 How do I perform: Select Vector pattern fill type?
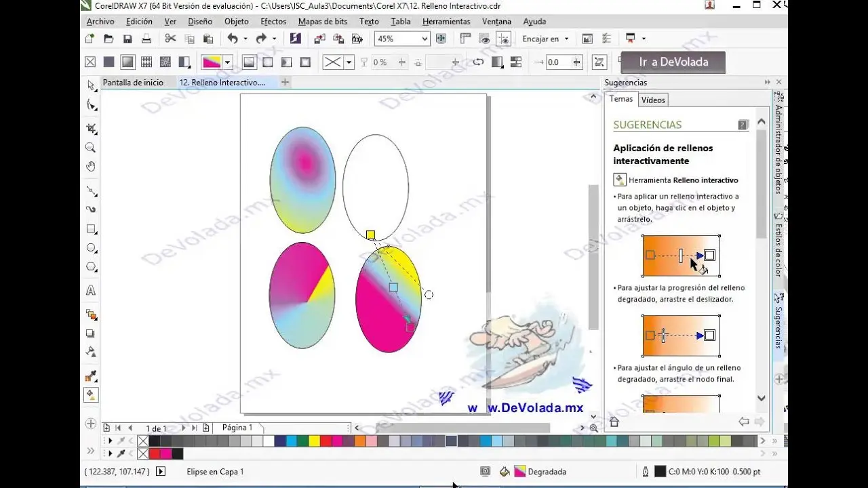146,62
